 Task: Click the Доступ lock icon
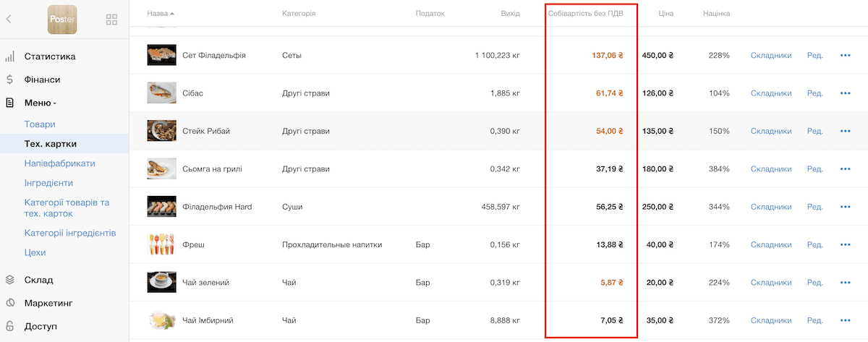[x=9, y=326]
